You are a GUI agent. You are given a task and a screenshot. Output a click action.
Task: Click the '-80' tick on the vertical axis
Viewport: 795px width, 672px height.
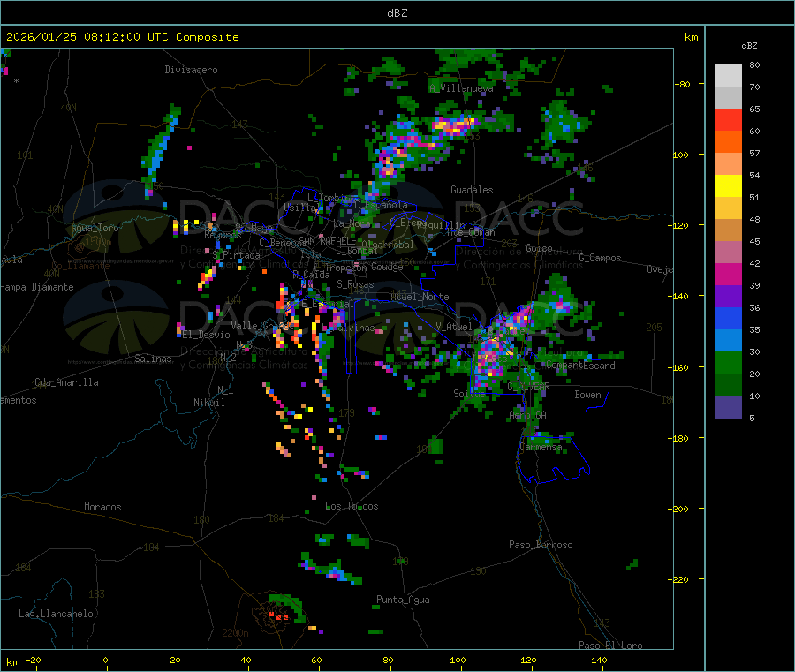pos(682,84)
